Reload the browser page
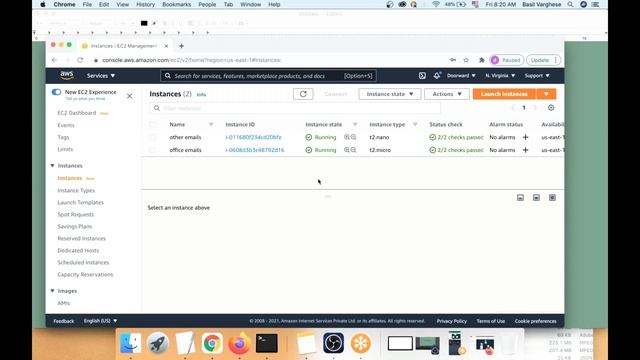640x360 pixels. tap(80, 60)
